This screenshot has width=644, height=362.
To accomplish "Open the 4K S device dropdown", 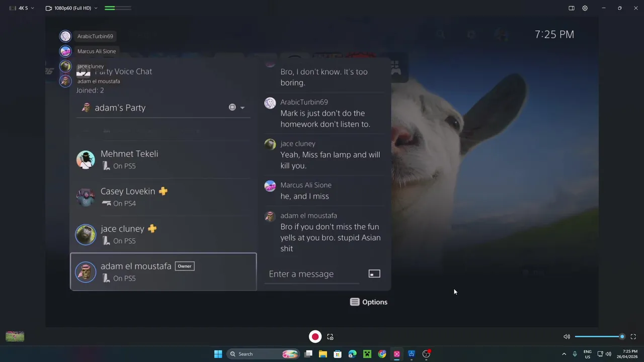I will [x=22, y=8].
